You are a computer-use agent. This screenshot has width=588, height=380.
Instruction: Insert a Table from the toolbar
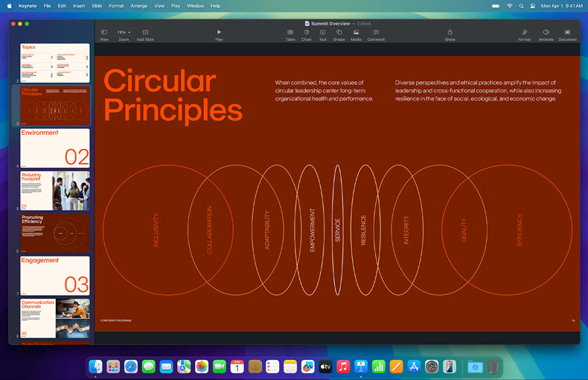pyautogui.click(x=290, y=33)
